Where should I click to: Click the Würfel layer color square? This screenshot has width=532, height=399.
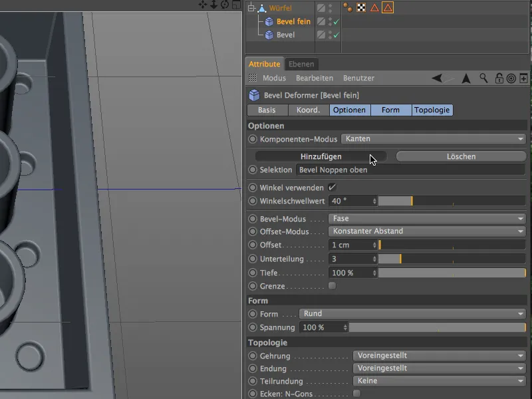coord(321,8)
